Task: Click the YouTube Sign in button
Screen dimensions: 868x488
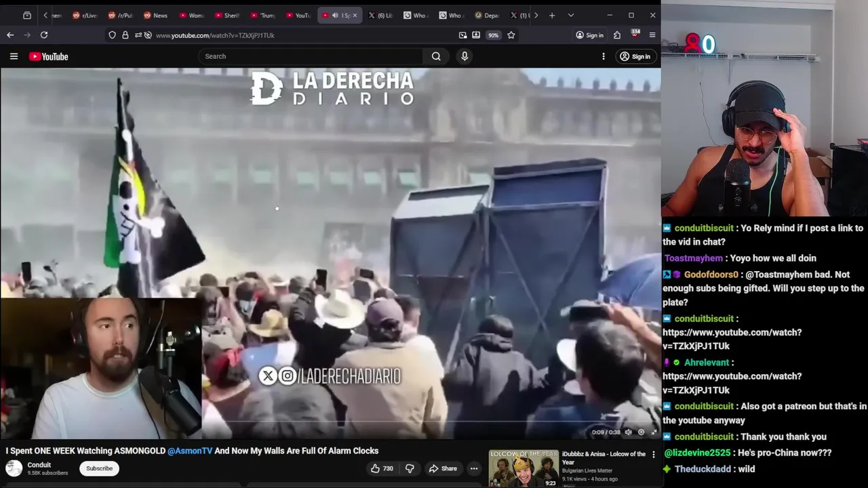Action: [635, 56]
